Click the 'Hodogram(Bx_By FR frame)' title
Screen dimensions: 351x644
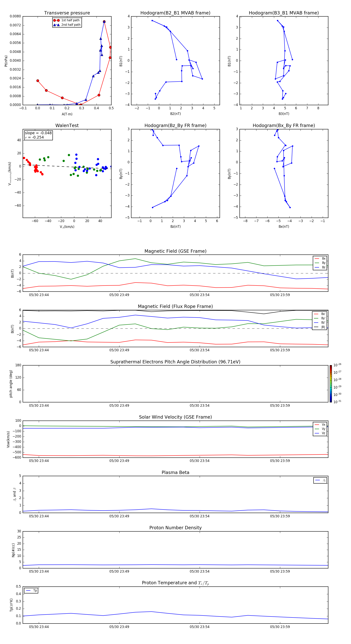pyautogui.click(x=284, y=125)
